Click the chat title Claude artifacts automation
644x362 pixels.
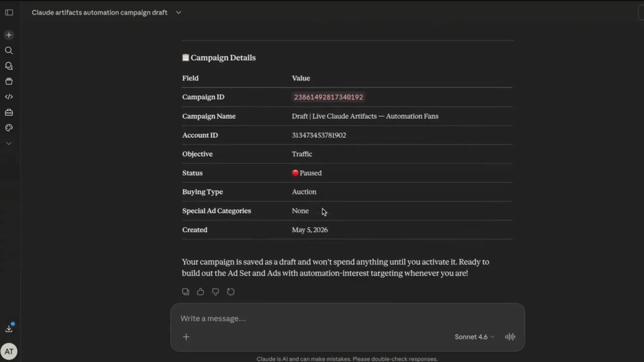[x=99, y=13]
